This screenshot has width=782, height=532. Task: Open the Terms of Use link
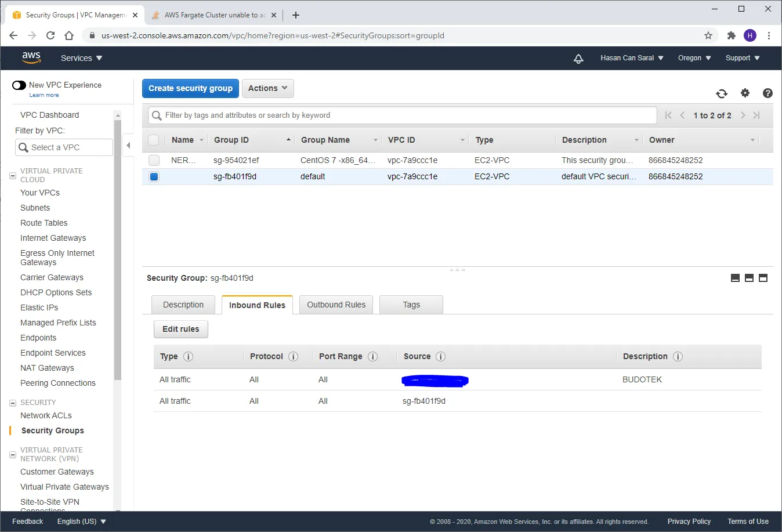[x=748, y=522]
